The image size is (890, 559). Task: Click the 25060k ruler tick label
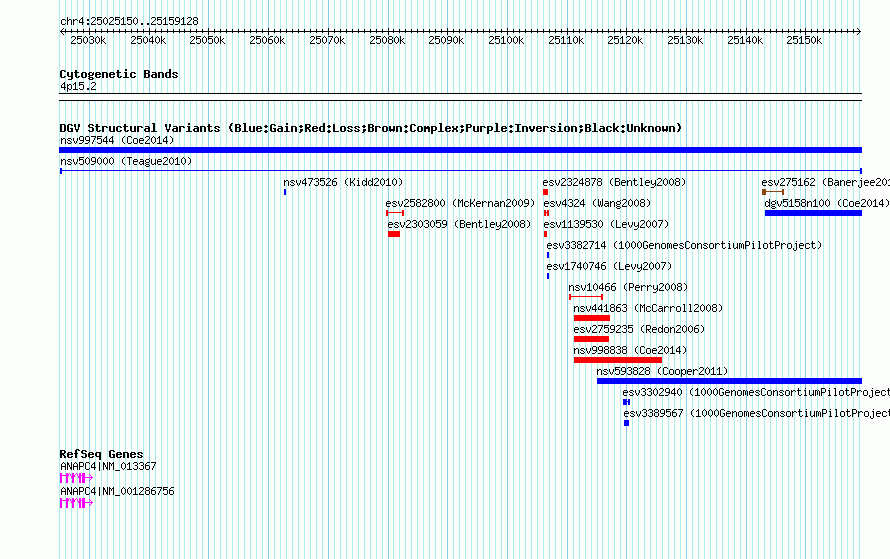pos(267,40)
